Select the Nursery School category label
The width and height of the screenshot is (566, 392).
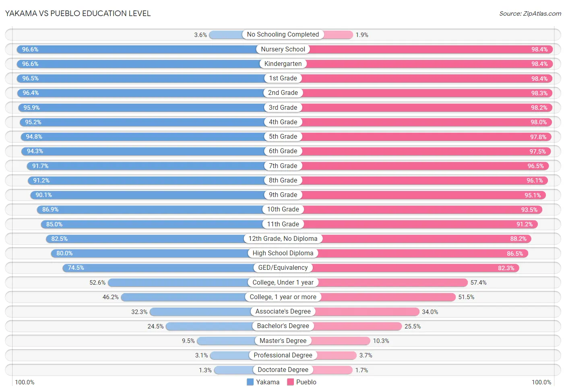283,49
